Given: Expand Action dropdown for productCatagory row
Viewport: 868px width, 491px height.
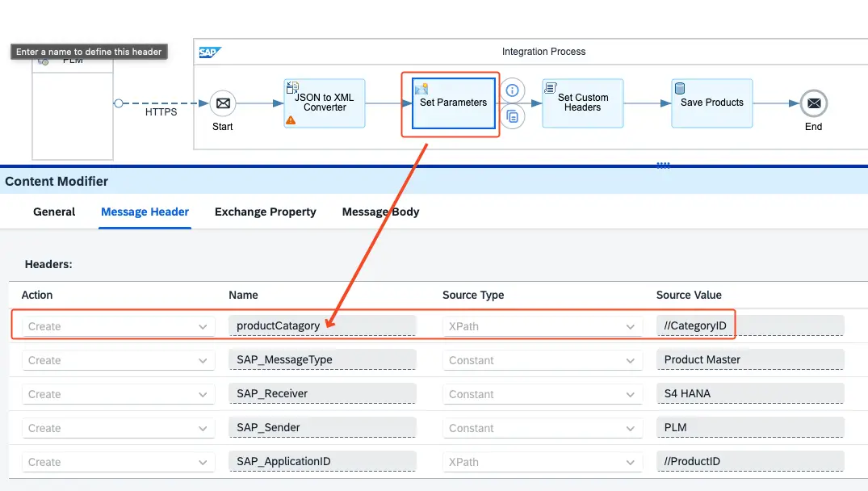Looking at the screenshot, I should coord(202,327).
